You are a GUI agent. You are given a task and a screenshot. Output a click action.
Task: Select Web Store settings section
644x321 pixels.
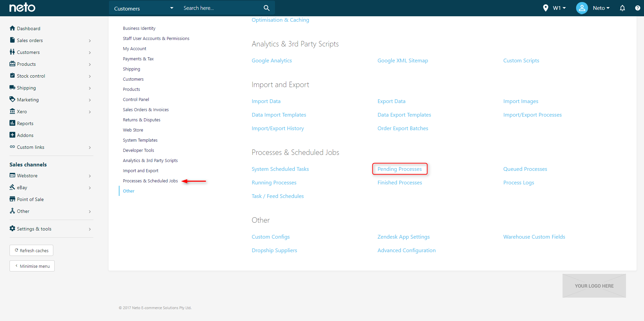coord(133,130)
